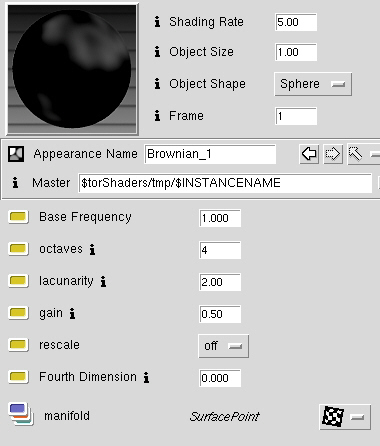The width and height of the screenshot is (380, 446).
Task: Open the Object Shape Sphere dropdown
Action: (x=313, y=84)
